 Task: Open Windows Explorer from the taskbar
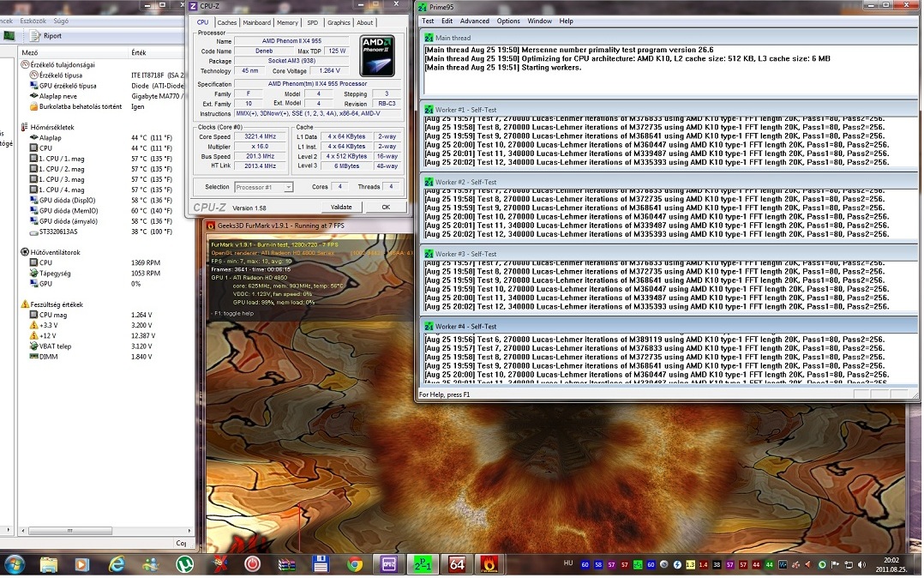(48, 564)
